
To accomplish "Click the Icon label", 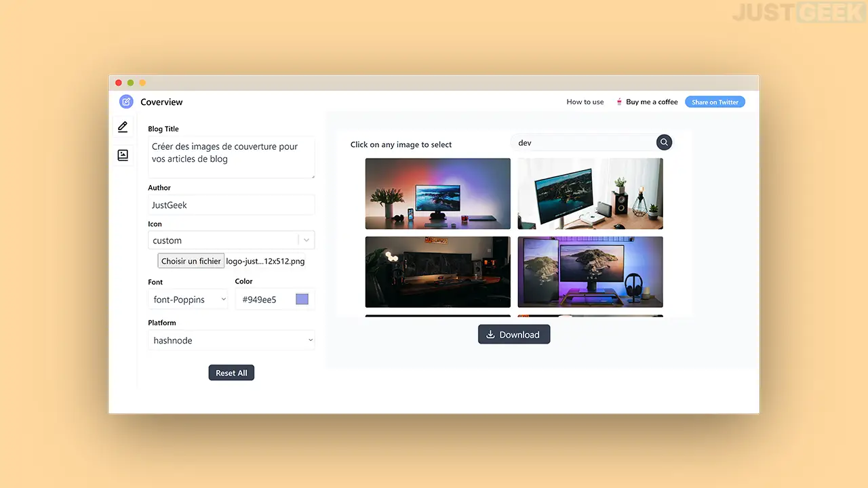I will click(155, 224).
